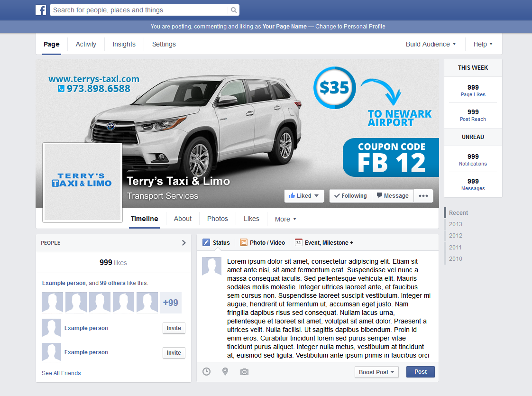Expand the People panel chevron
The height and width of the screenshot is (396, 532).
(x=184, y=243)
